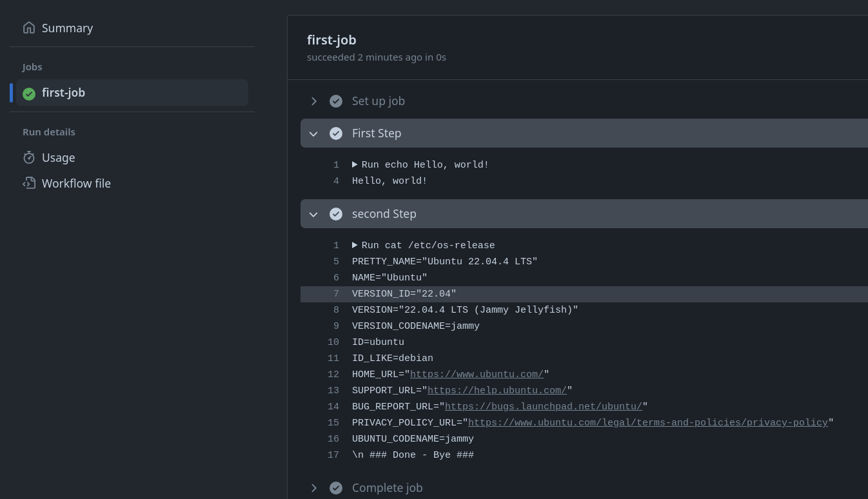Image resolution: width=868 pixels, height=499 pixels.
Task: Click the Summary home icon
Action: click(28, 28)
